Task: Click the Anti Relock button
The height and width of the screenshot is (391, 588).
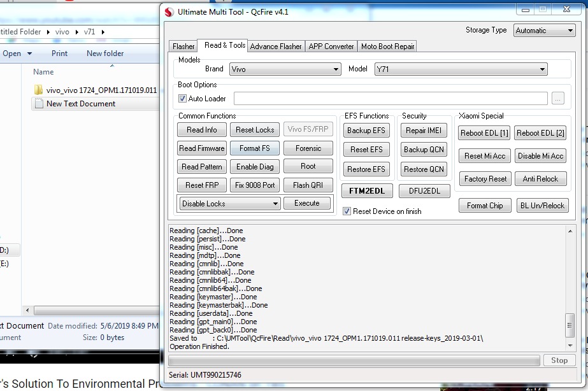Action: point(540,179)
